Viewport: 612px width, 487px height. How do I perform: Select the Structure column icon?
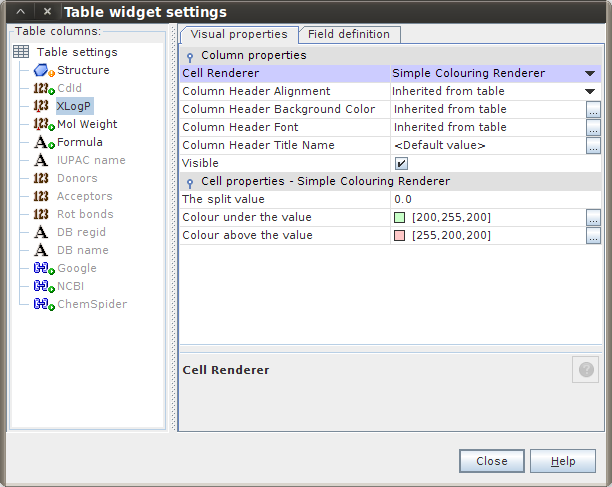pos(42,70)
